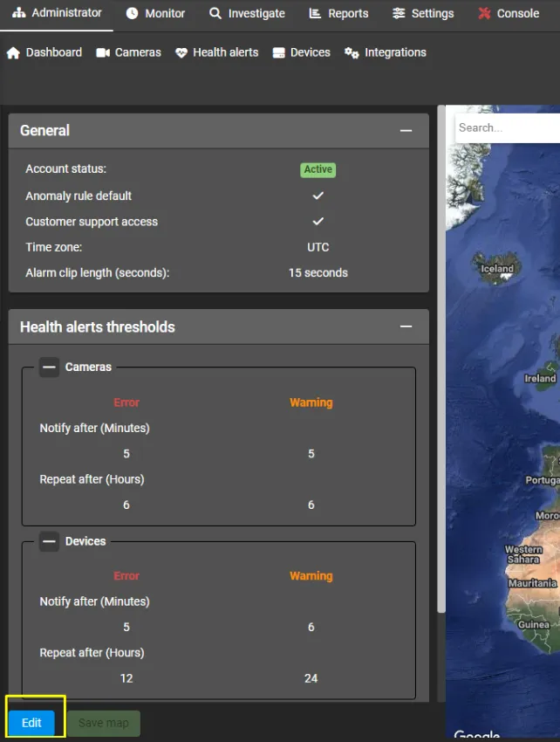
Task: Click the Save map button
Action: click(x=104, y=723)
